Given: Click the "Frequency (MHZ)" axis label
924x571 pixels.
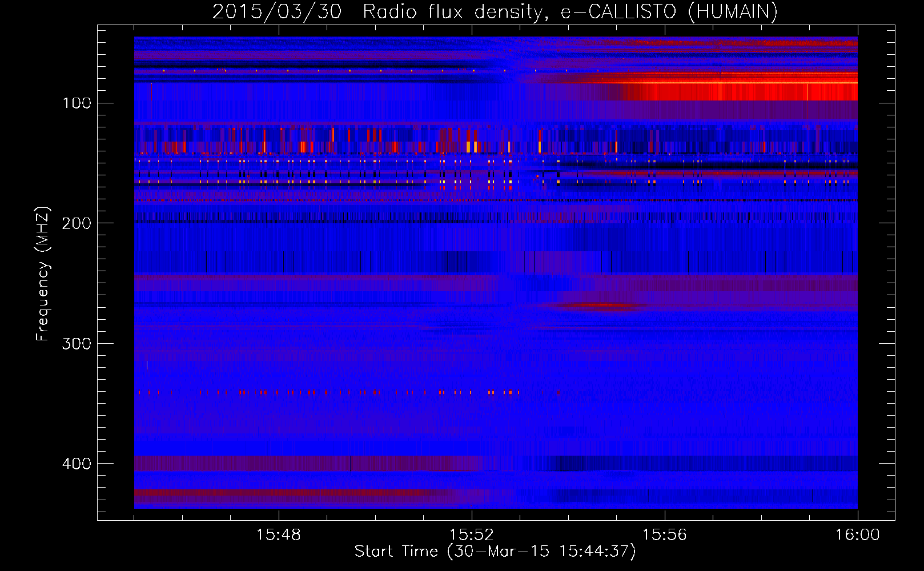Looking at the screenshot, I should point(43,274).
